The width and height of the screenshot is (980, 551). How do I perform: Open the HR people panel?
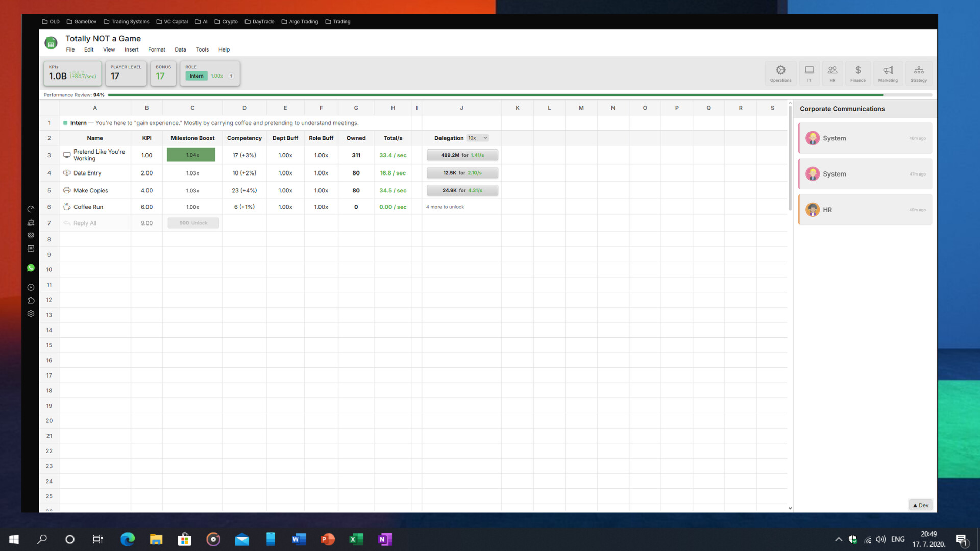point(832,73)
